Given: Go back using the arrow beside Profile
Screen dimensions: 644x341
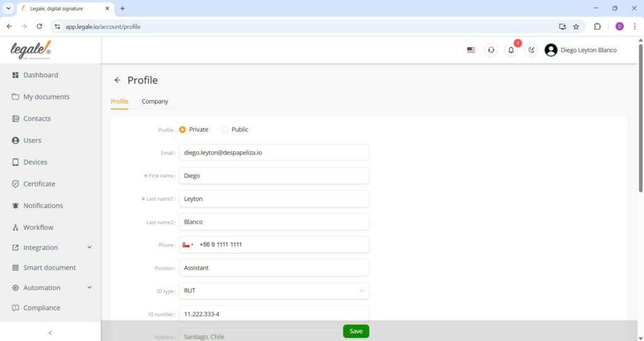Looking at the screenshot, I should (118, 80).
